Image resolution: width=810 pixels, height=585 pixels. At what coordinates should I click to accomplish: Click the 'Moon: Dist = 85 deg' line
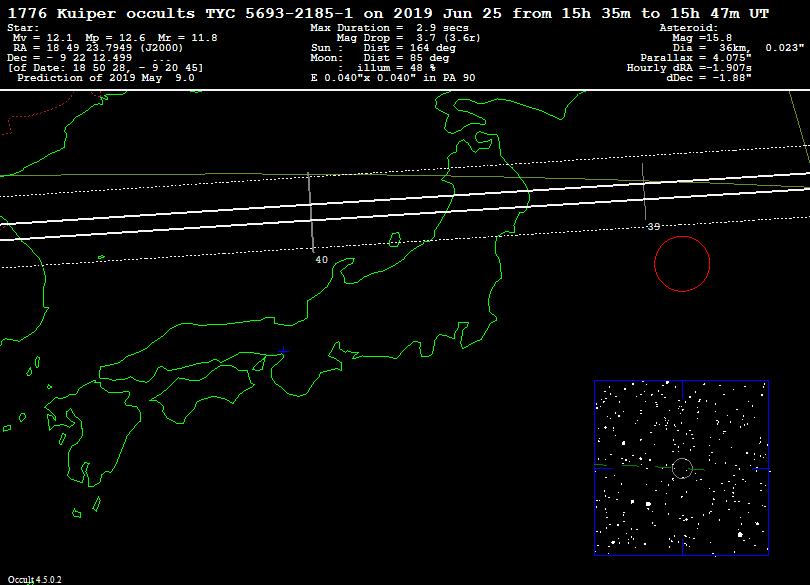point(380,58)
